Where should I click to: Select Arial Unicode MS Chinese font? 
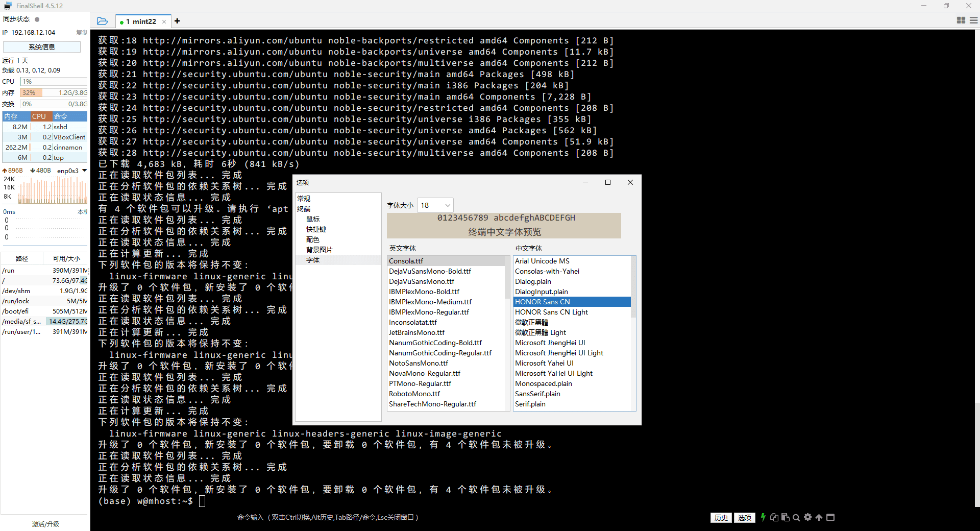click(x=572, y=261)
